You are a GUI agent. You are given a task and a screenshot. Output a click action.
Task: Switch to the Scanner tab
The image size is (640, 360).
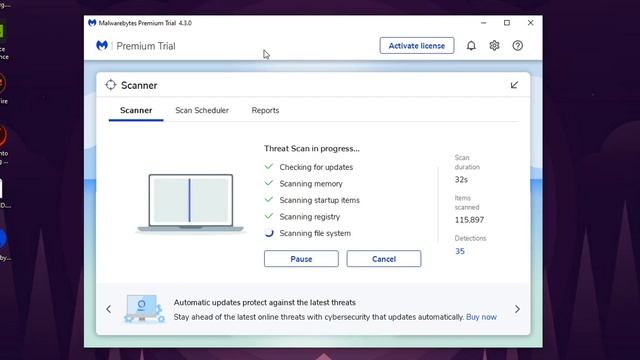tap(136, 110)
